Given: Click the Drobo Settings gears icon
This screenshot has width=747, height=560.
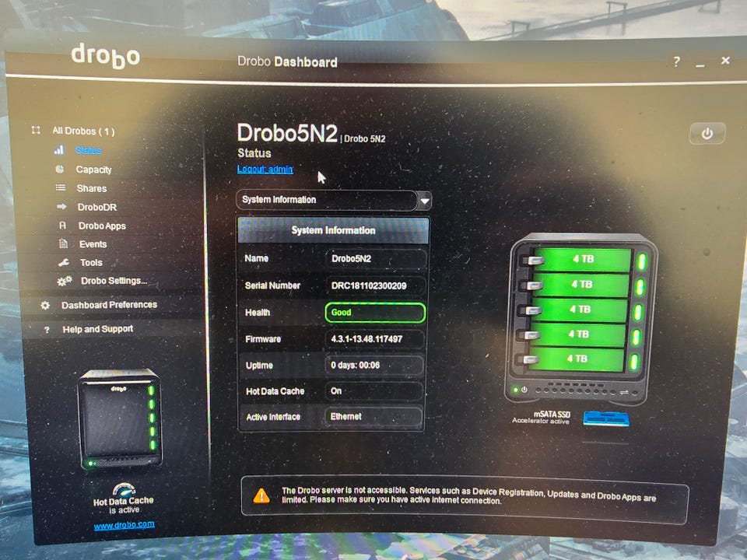Looking at the screenshot, I should pyautogui.click(x=65, y=281).
